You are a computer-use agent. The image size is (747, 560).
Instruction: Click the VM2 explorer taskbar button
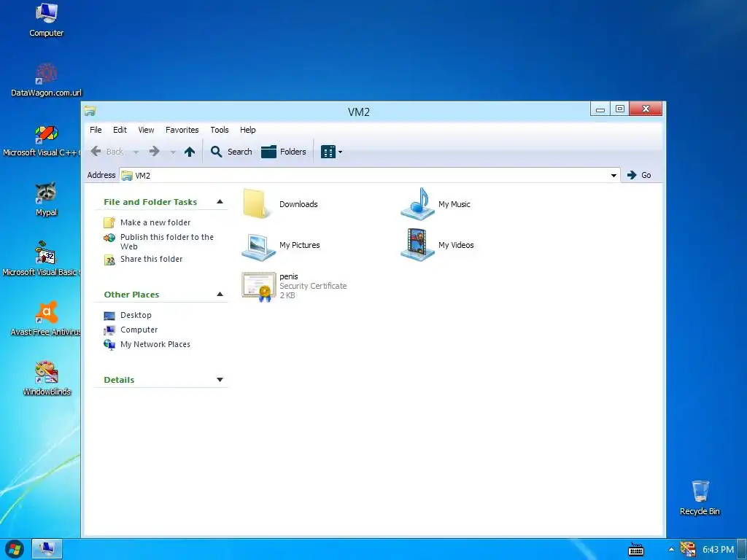(47, 549)
